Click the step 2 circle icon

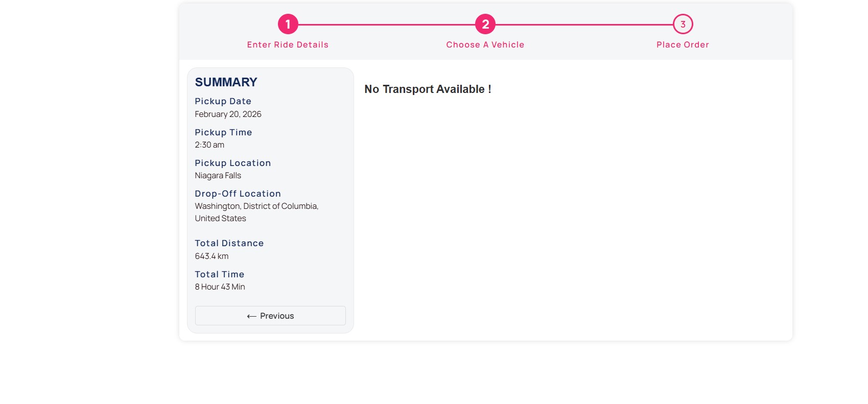tap(485, 24)
